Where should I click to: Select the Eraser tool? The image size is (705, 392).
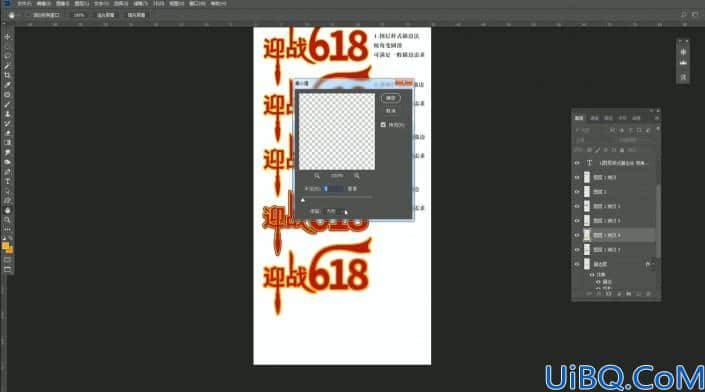(7, 133)
